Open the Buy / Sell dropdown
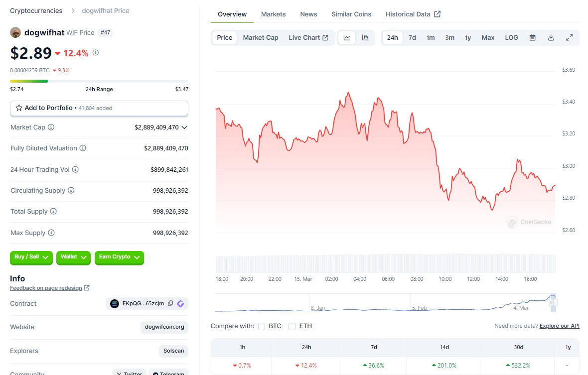The height and width of the screenshot is (375, 588). (31, 257)
